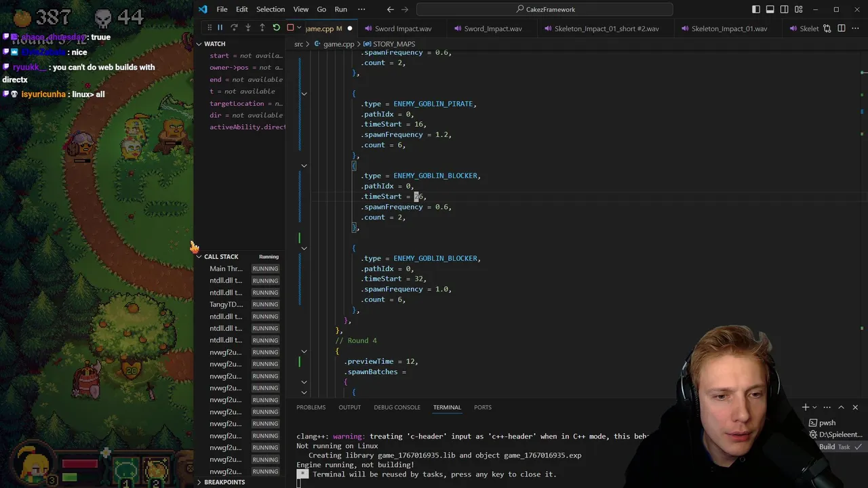Open the Edit menu

pos(241,9)
